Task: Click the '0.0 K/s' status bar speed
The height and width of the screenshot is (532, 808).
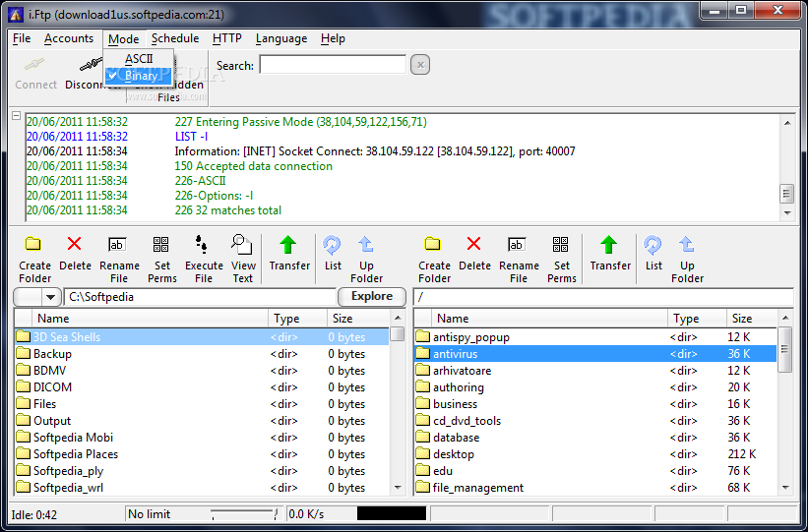Action: (x=306, y=514)
